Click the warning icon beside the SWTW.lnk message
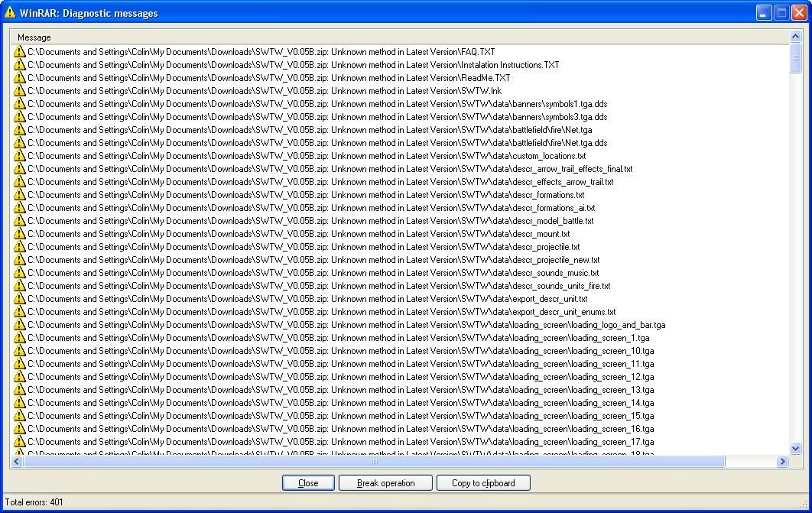This screenshot has height=513, width=812. (19, 90)
